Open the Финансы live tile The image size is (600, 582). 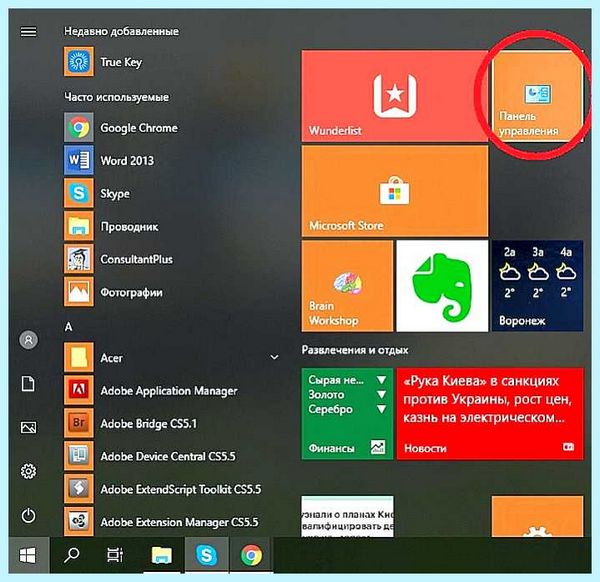point(347,414)
